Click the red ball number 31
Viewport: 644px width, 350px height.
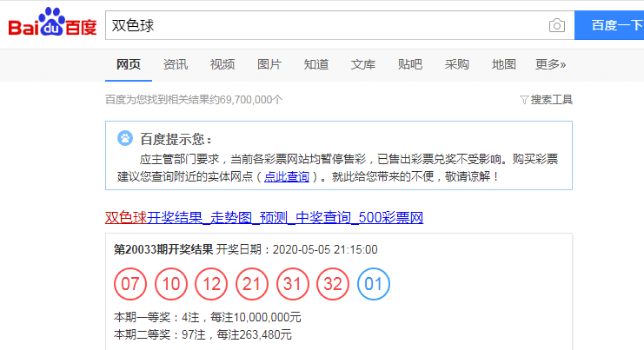[x=292, y=284]
